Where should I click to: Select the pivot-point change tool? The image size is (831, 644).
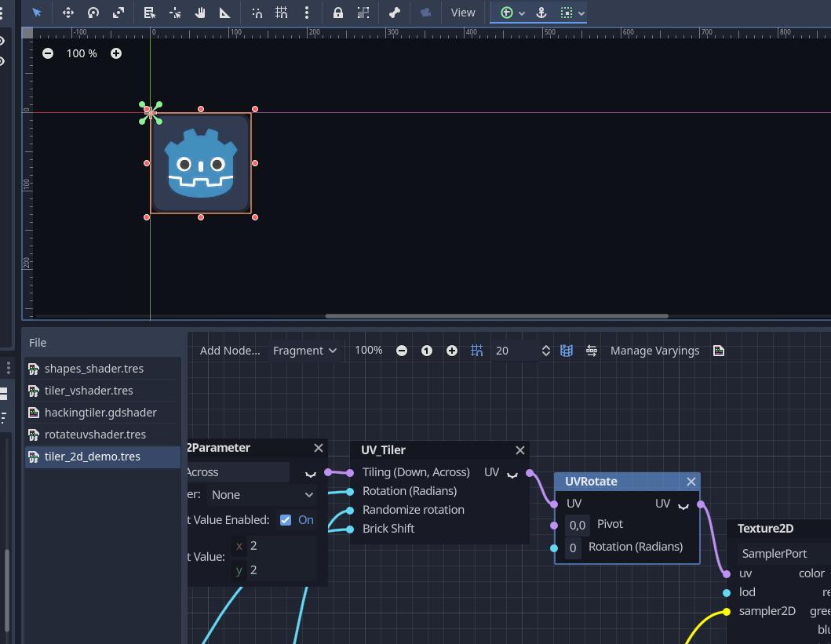click(175, 13)
